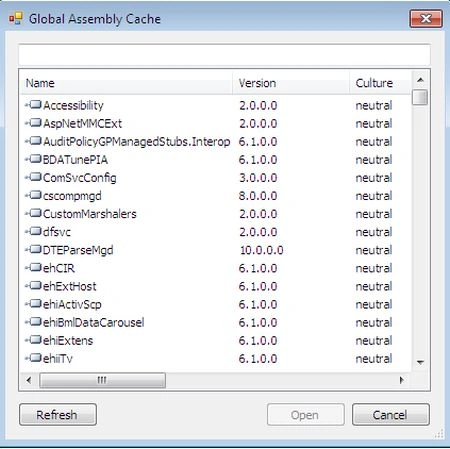Click the vertical scrollbar thumb
Screen dimensions: 450x449
click(x=420, y=97)
